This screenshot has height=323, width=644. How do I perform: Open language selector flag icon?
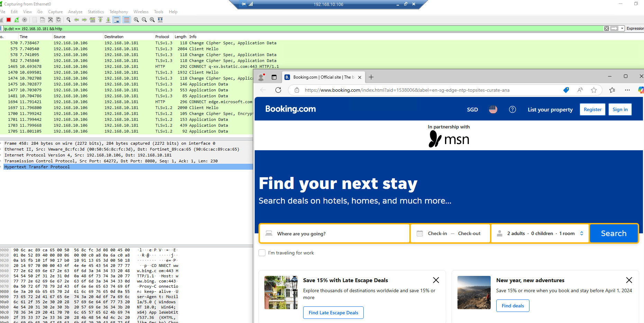tap(493, 109)
